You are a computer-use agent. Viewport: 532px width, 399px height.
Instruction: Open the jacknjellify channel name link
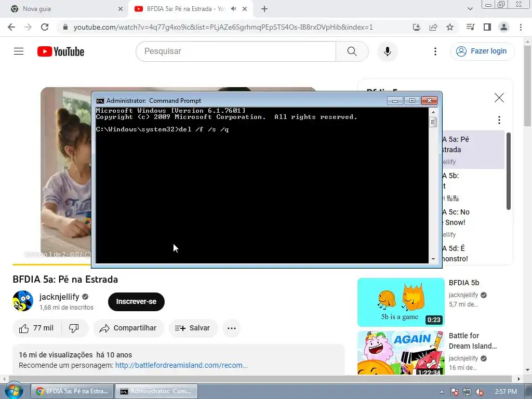click(59, 297)
